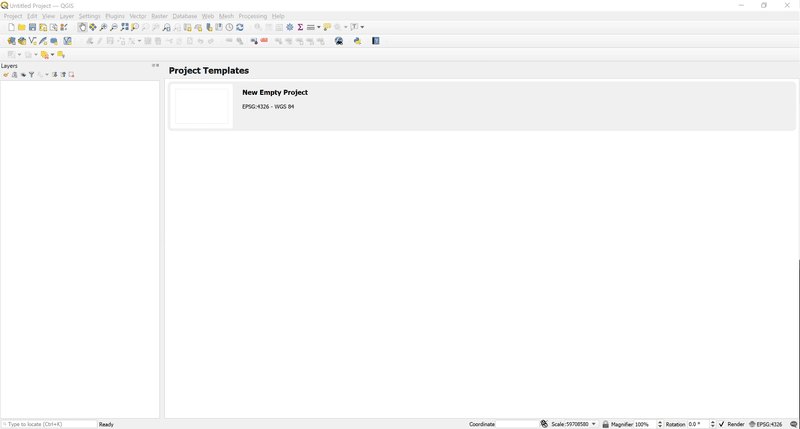Click the Add Group icon in Layers panel
Screen dimensions: 800x429
[14, 74]
